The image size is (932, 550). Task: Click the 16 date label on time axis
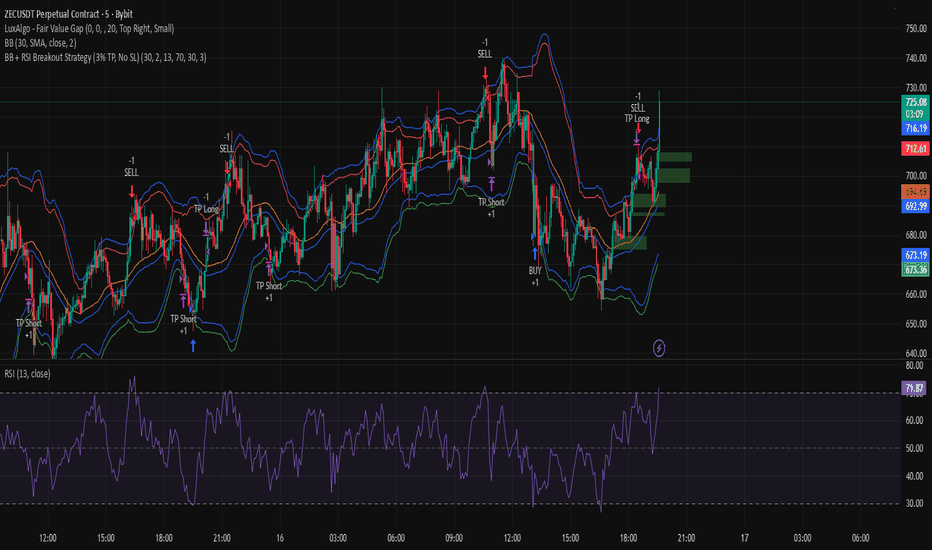pos(279,538)
